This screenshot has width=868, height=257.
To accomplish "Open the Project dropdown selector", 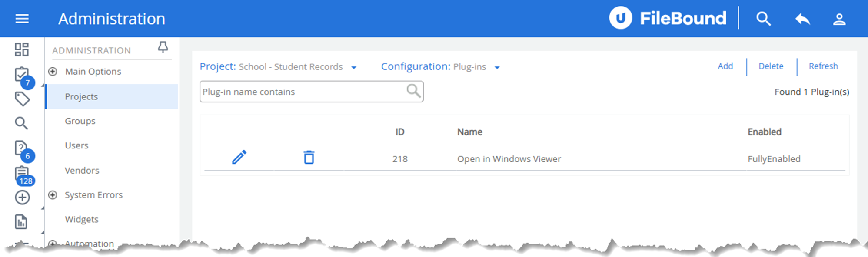I will click(x=354, y=67).
